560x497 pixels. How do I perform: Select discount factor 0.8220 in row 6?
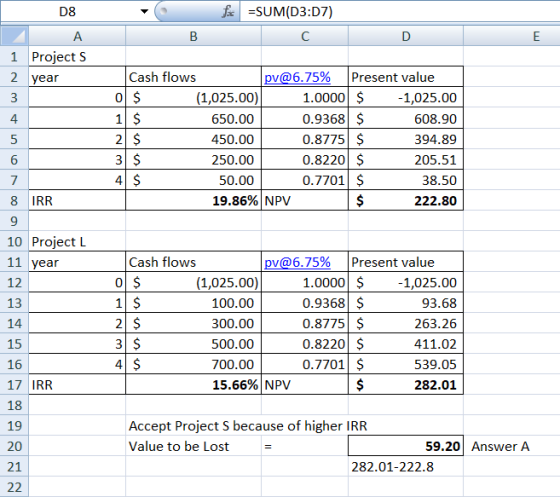[x=305, y=160]
